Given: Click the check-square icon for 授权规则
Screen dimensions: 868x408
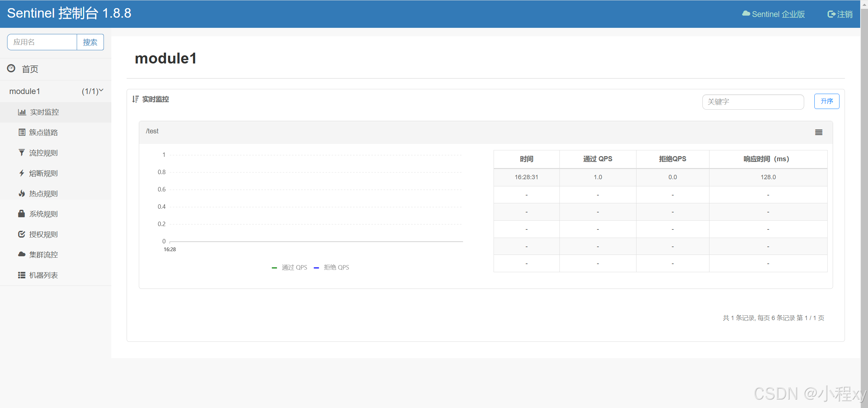Looking at the screenshot, I should click(x=22, y=234).
